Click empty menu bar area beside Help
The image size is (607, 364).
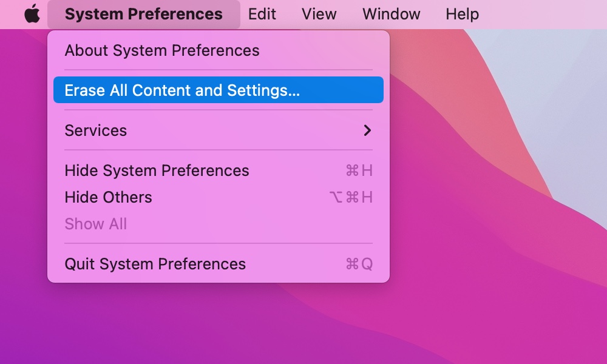[542, 15]
